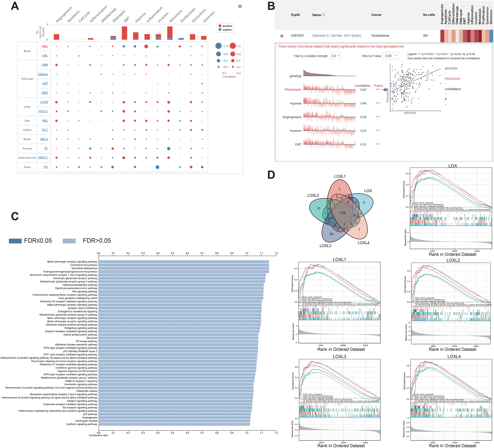Click the 991 cell count value

426,35
